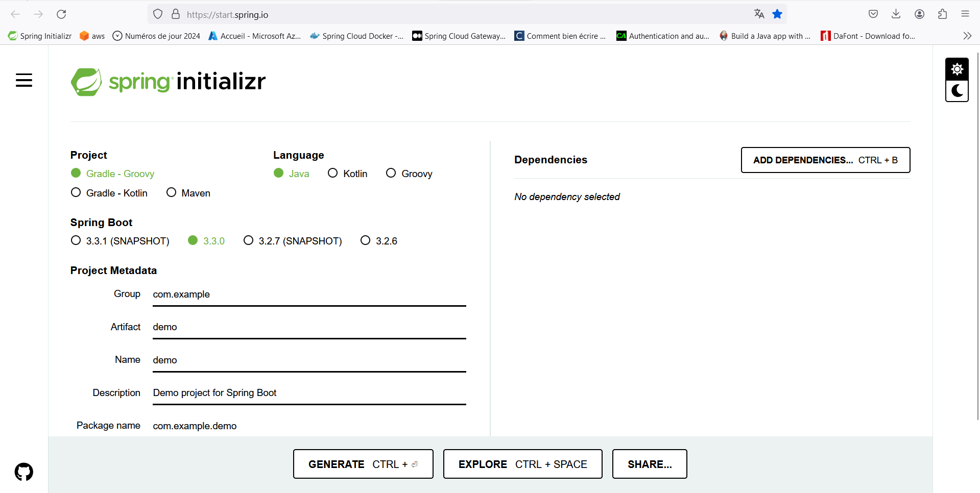The width and height of the screenshot is (980, 493).
Task: Click Add Dependencies button
Action: tap(825, 160)
